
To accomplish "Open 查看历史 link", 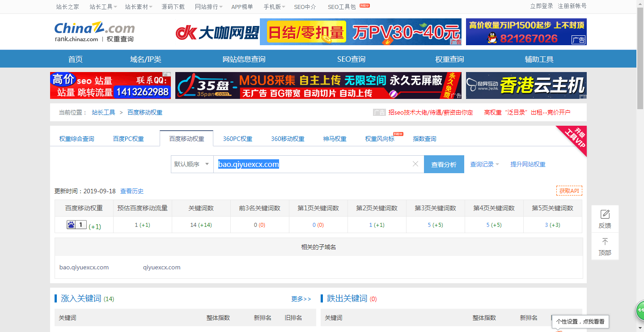I will [x=132, y=191].
